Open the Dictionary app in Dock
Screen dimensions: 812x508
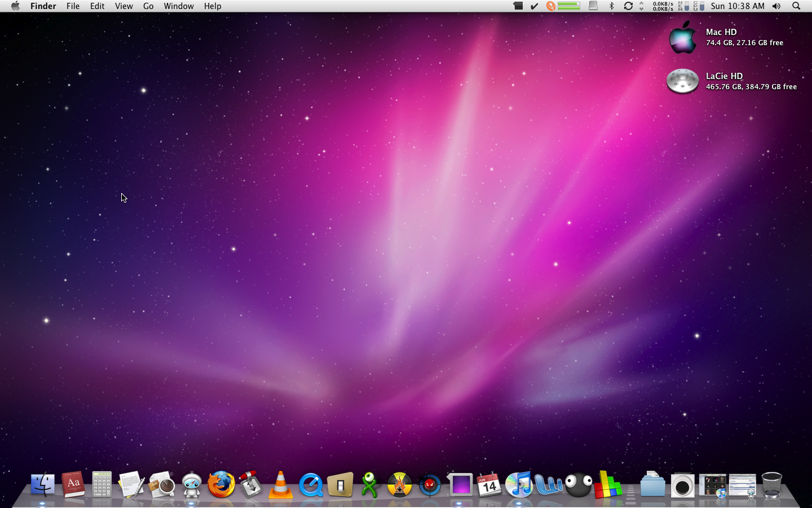(x=73, y=485)
